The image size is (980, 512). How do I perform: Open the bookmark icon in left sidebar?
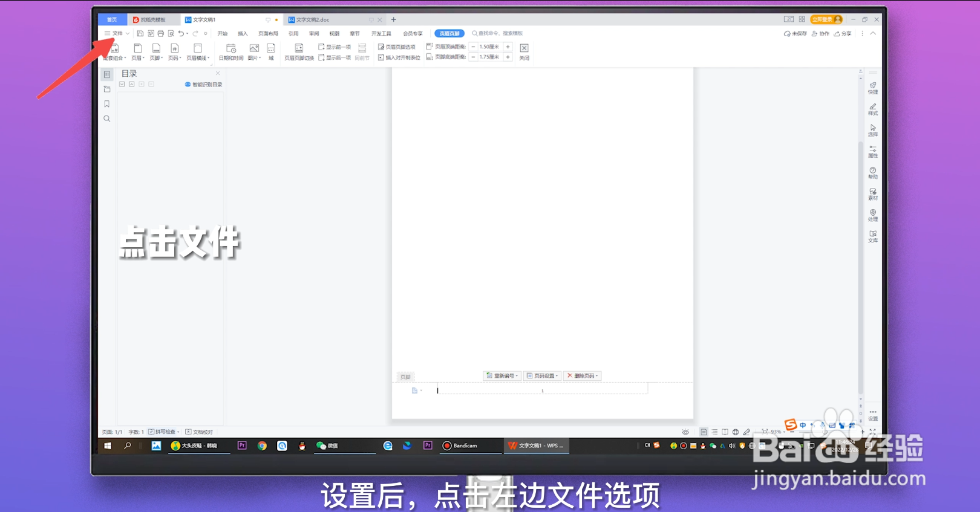(107, 104)
